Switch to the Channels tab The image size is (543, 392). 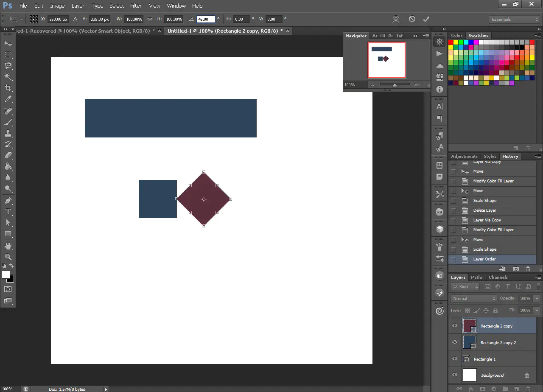coord(498,277)
